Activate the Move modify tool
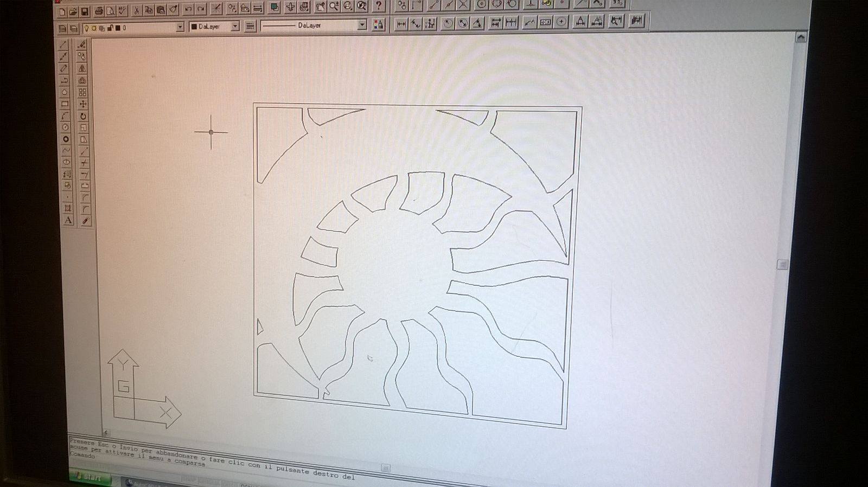The image size is (868, 487). [83, 104]
